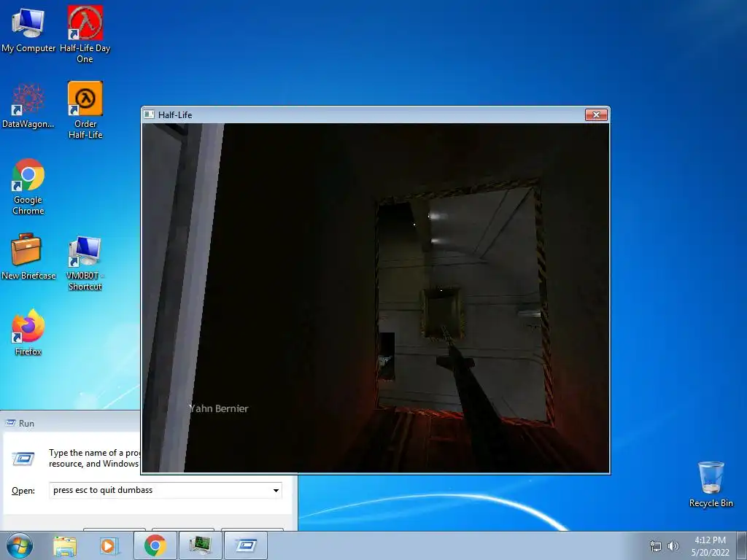The width and height of the screenshot is (747, 560).
Task: Switch to the Run dialog taskbar button
Action: (245, 545)
